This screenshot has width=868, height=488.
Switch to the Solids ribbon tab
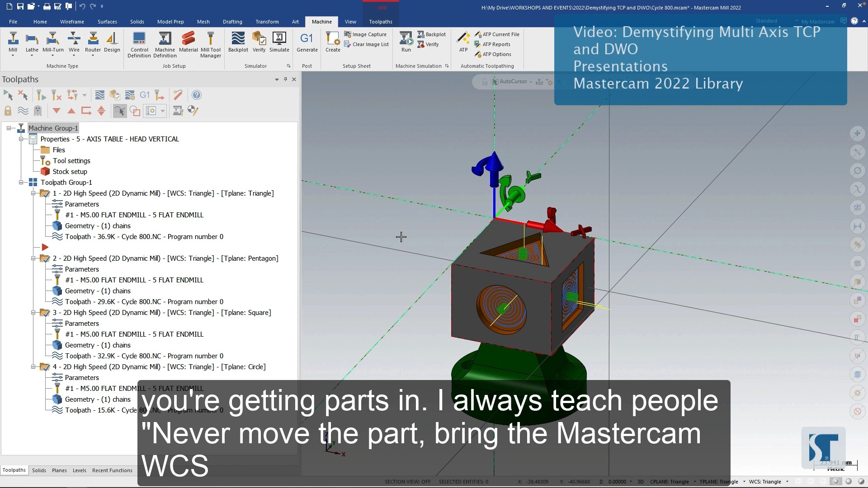(137, 22)
